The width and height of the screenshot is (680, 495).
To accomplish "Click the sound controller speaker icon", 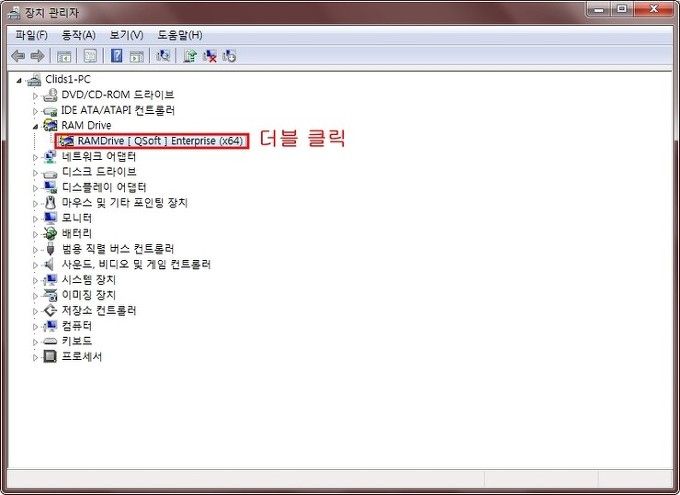I will [x=50, y=264].
